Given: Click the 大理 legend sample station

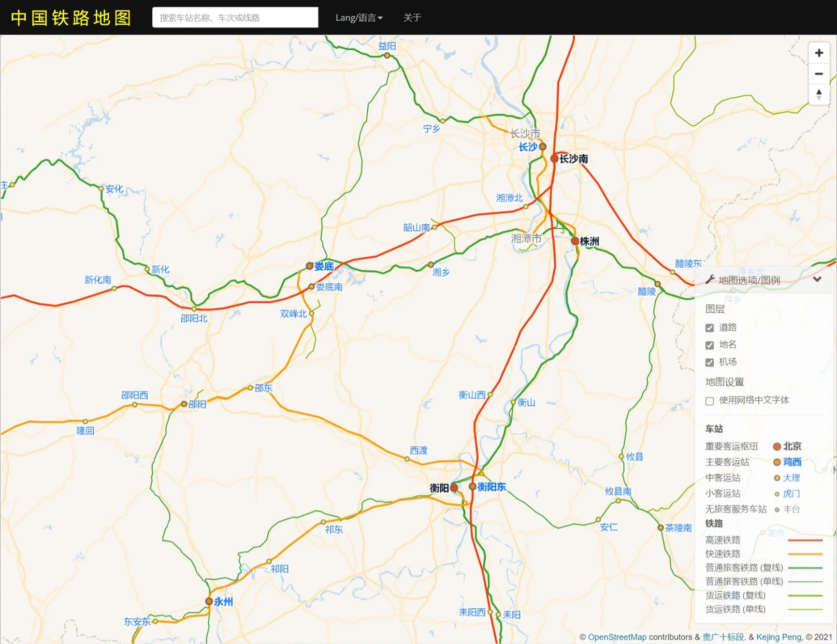Looking at the screenshot, I should click(x=787, y=478).
